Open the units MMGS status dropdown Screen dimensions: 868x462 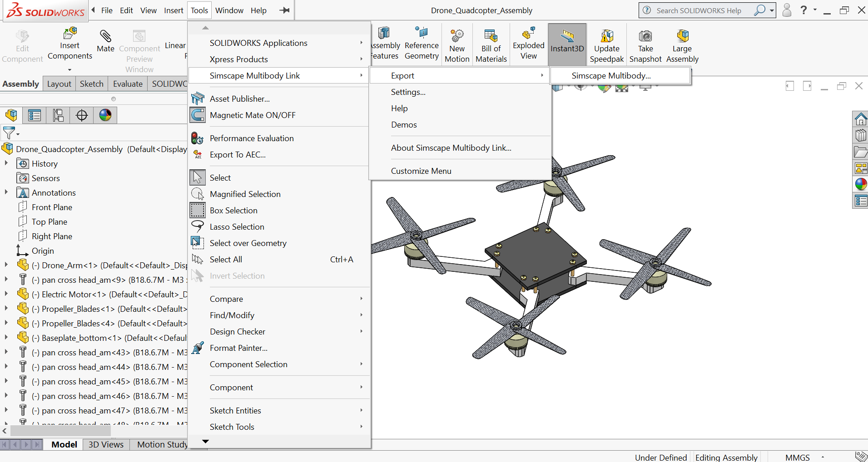823,457
